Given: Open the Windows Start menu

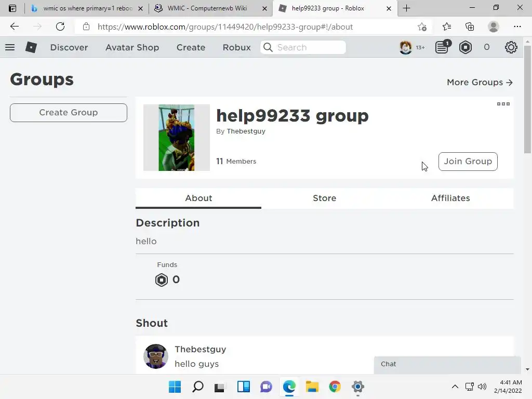Looking at the screenshot, I should coord(175,387).
